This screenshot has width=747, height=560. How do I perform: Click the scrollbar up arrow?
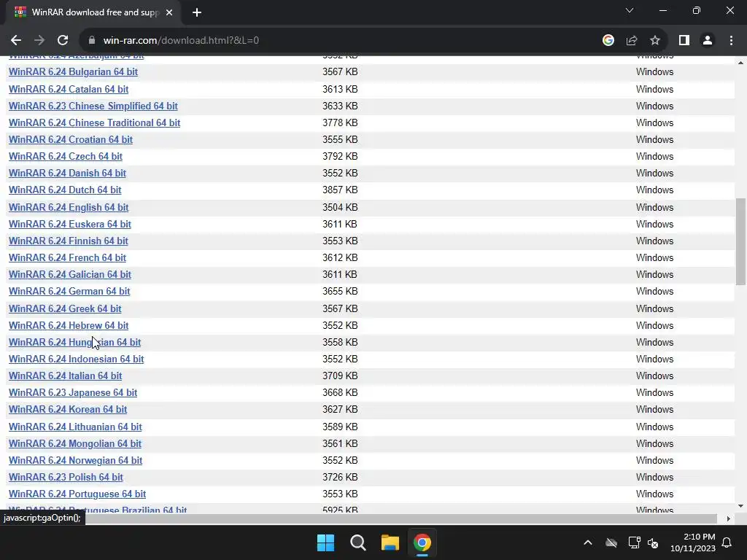click(740, 63)
